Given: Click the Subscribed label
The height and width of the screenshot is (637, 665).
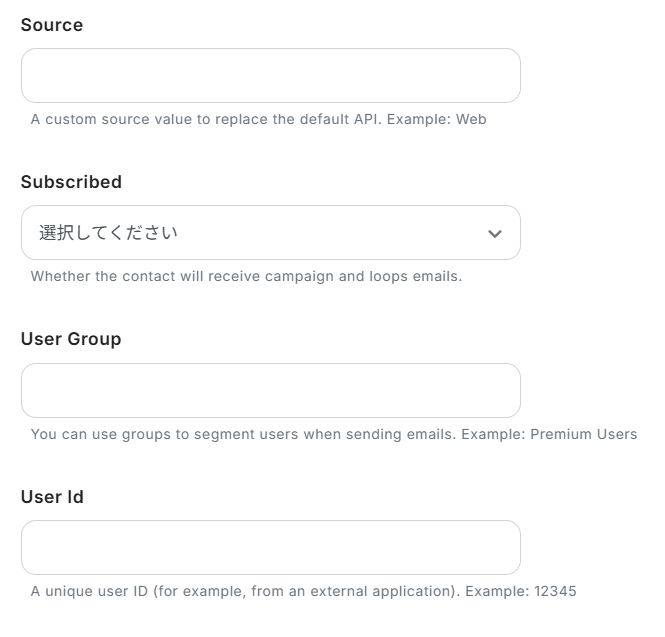Looking at the screenshot, I should tap(71, 182).
